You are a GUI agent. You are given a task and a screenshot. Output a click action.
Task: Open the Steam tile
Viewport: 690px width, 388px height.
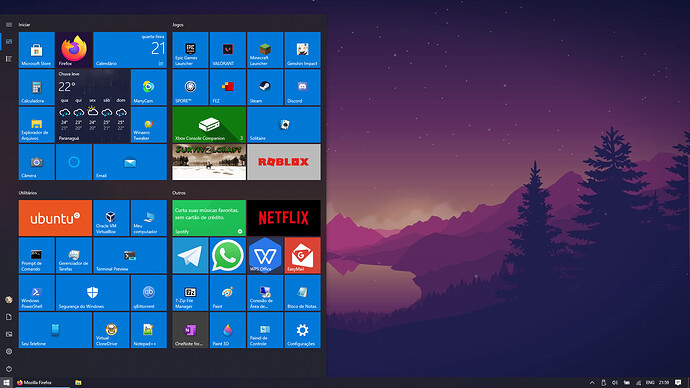(x=265, y=87)
